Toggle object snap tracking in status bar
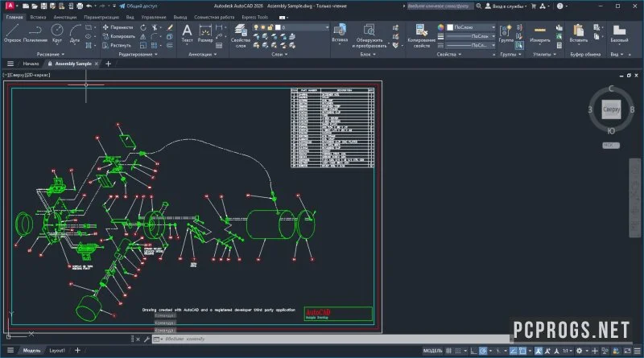This screenshot has height=358, width=644. pos(513,351)
